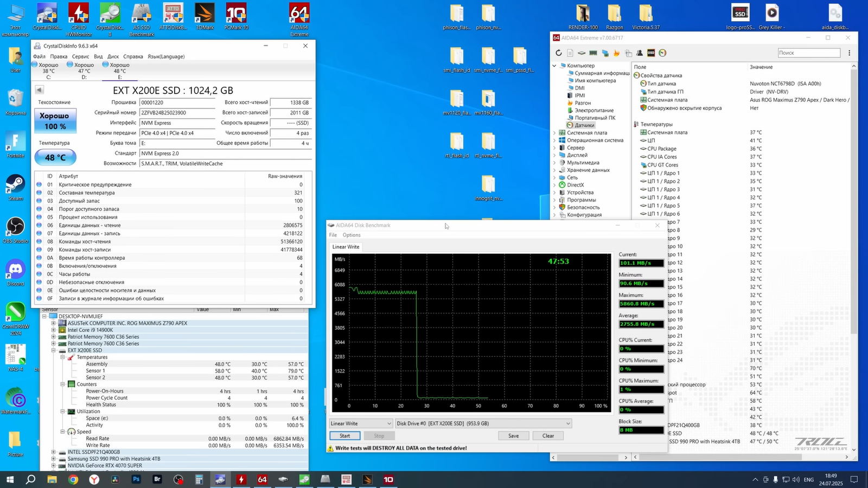Click CrystalDiskInfo previous disk arrow button
868x488 pixels.
(x=39, y=90)
